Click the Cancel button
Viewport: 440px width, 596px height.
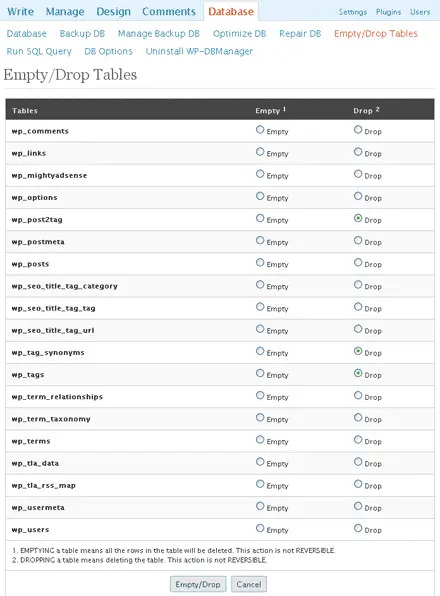click(x=249, y=584)
